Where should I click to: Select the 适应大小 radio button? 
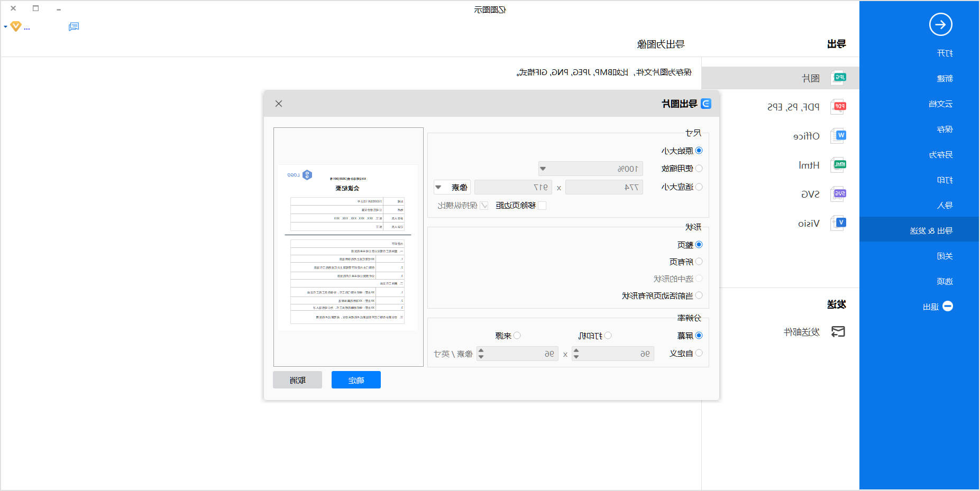(x=699, y=187)
